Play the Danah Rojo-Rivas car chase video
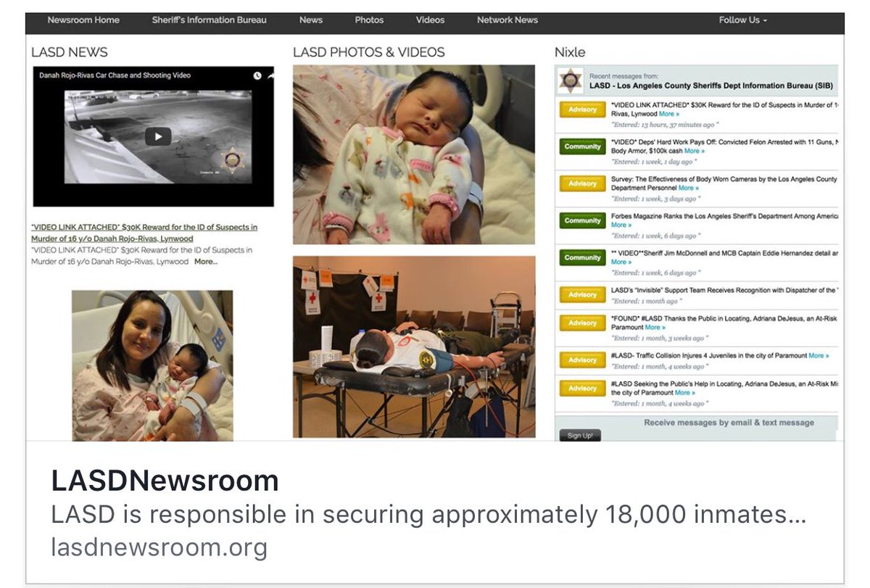 pyautogui.click(x=157, y=136)
